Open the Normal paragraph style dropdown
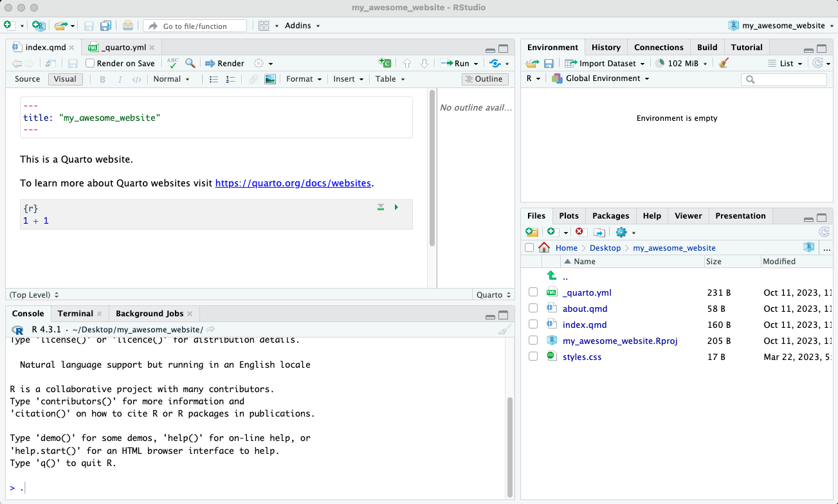 click(171, 79)
